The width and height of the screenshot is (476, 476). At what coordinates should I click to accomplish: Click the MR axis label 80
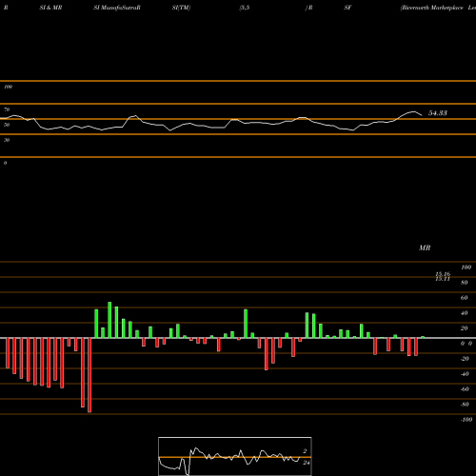click(x=464, y=283)
